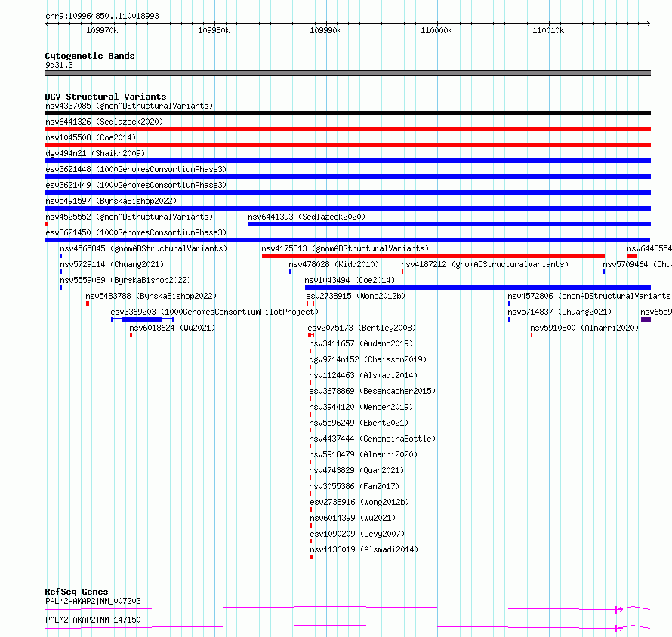Viewport: 672px width, 637px height.
Task: Click nsv4743829 (Quan2021) label
Action: click(356, 470)
